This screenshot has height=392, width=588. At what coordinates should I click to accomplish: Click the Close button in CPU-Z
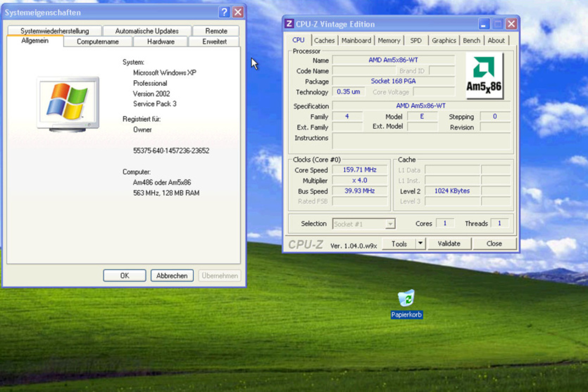coord(494,244)
